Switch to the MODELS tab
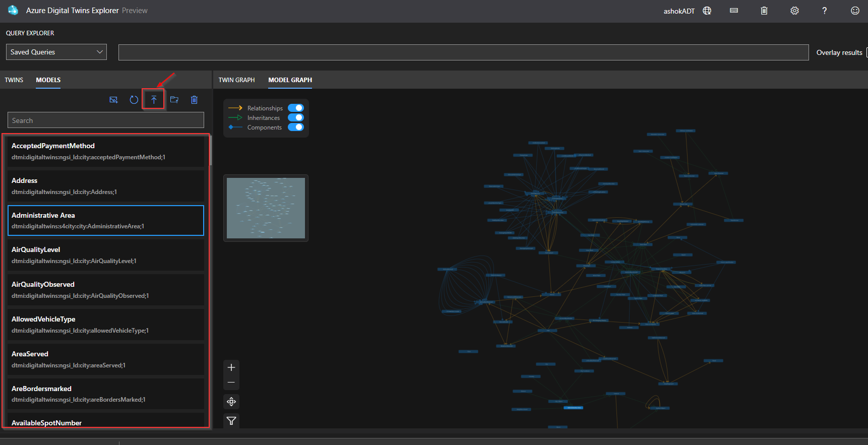This screenshot has height=445, width=868. coord(48,80)
